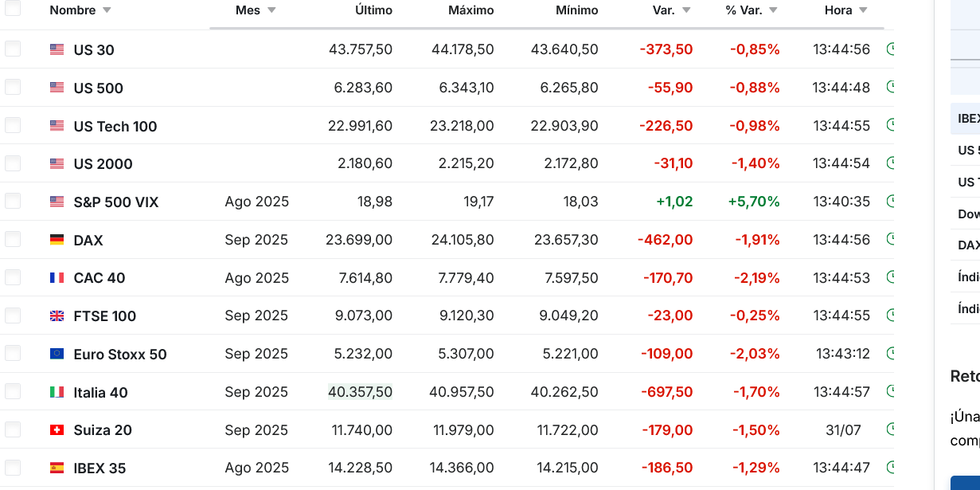Click the flag icon beside S&P 500 VIX
This screenshot has height=490, width=980.
[57, 202]
